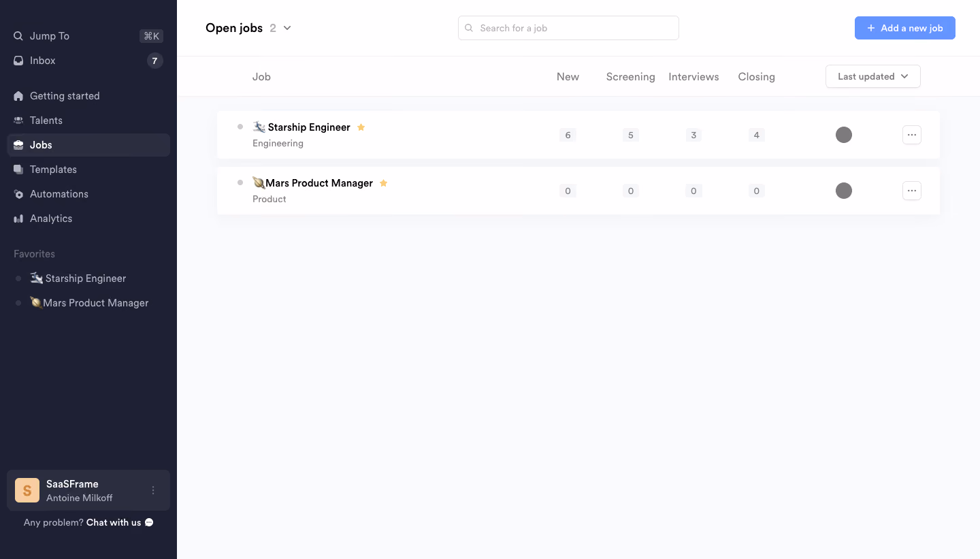The height and width of the screenshot is (559, 980).
Task: Click the Jump To search icon
Action: (18, 36)
